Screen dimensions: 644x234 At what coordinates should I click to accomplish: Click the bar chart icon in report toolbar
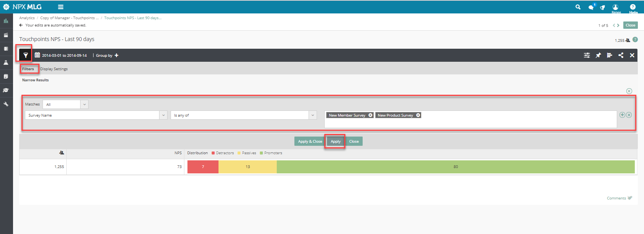coord(609,55)
